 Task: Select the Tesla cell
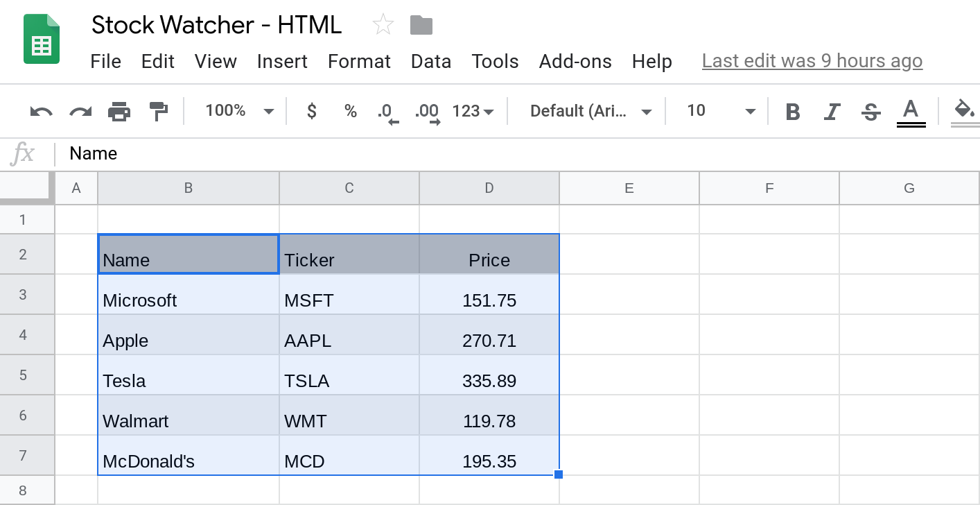[x=189, y=375]
